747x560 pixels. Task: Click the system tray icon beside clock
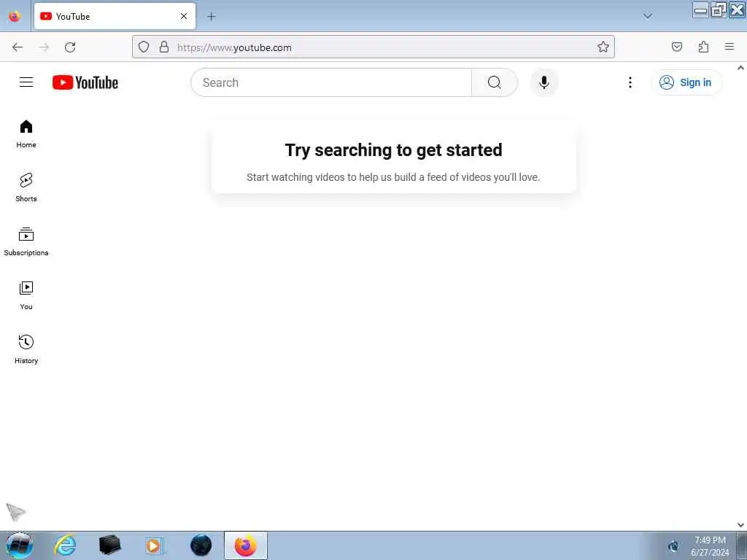[x=673, y=546]
